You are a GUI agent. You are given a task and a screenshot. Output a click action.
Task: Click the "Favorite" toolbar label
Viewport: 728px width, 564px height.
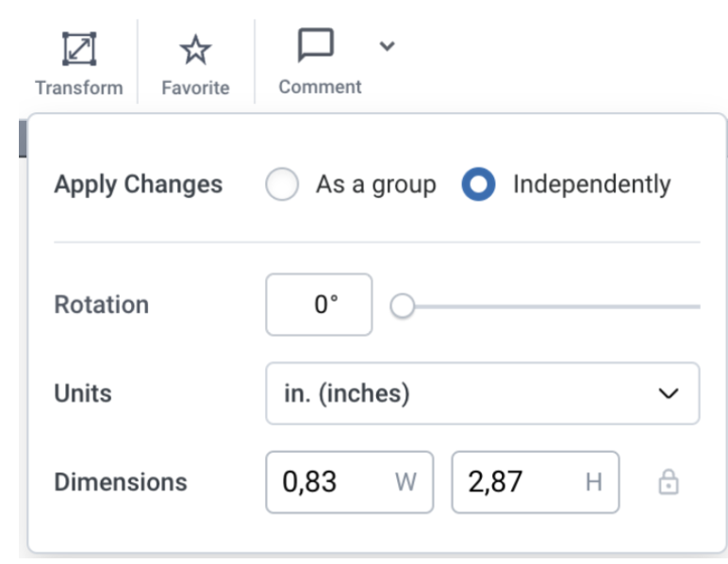[195, 88]
